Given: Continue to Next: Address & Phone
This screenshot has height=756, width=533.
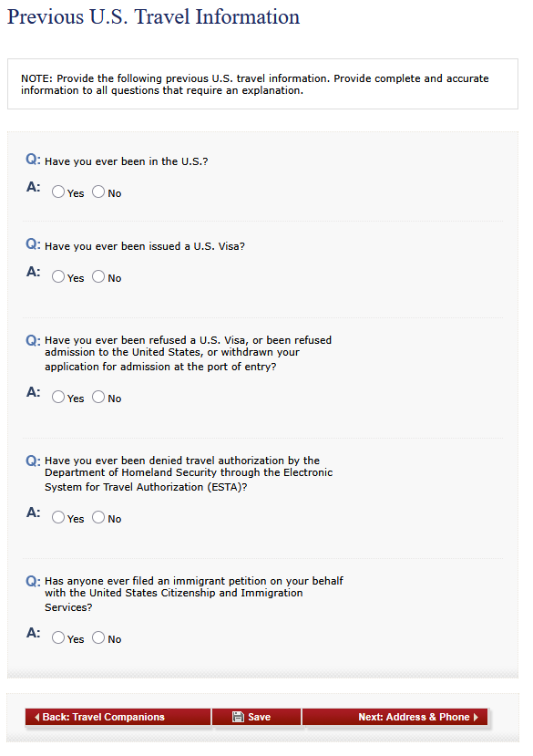Looking at the screenshot, I should pyautogui.click(x=395, y=717).
